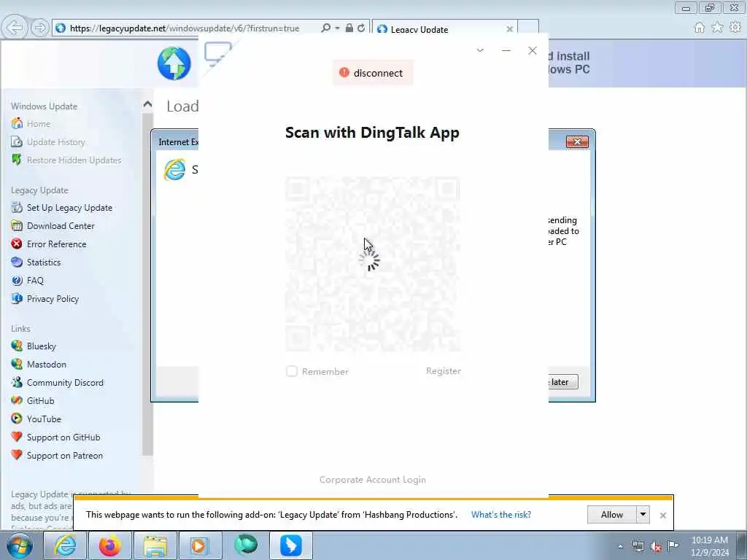Focus the legacyupdate.net address bar

coord(185,28)
